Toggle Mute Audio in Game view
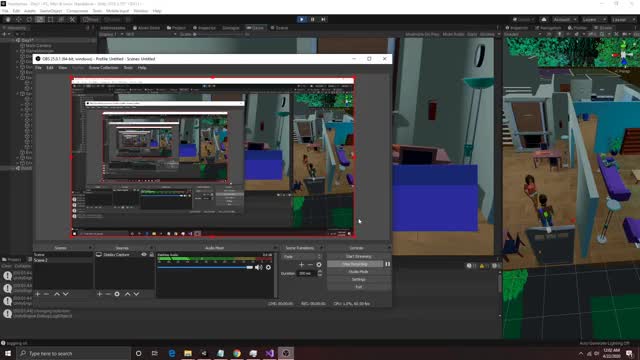Image resolution: width=640 pixels, height=360 pixels. 453,34
